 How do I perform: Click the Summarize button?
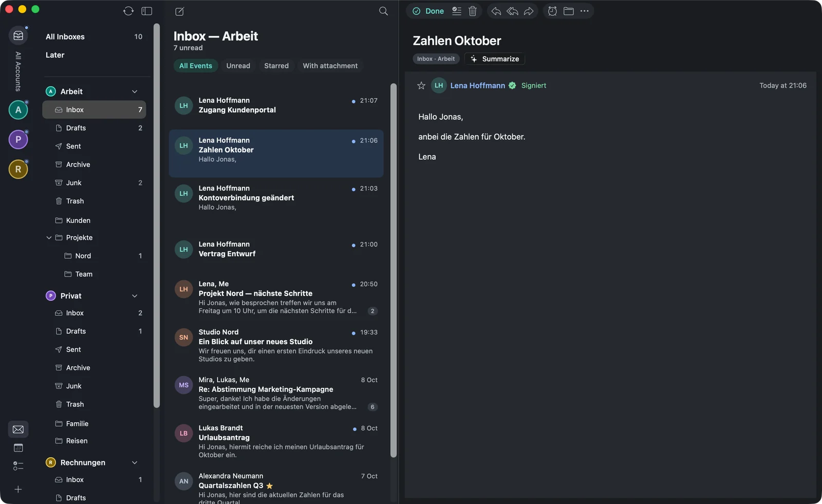click(495, 59)
